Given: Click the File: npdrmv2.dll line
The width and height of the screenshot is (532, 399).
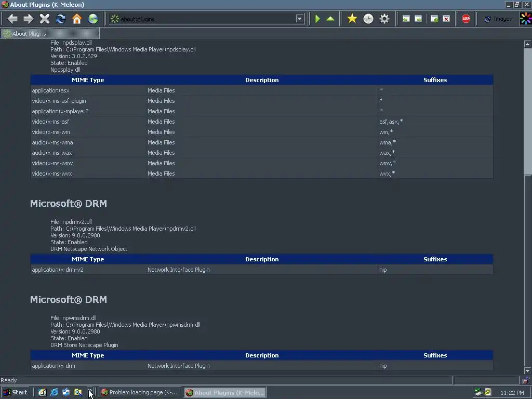Looking at the screenshot, I should (71, 222).
